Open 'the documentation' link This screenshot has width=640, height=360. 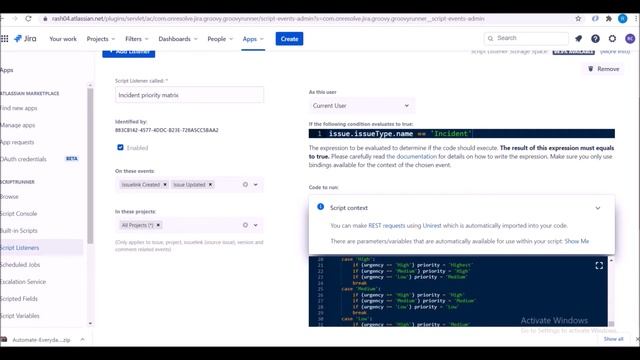coord(411,156)
